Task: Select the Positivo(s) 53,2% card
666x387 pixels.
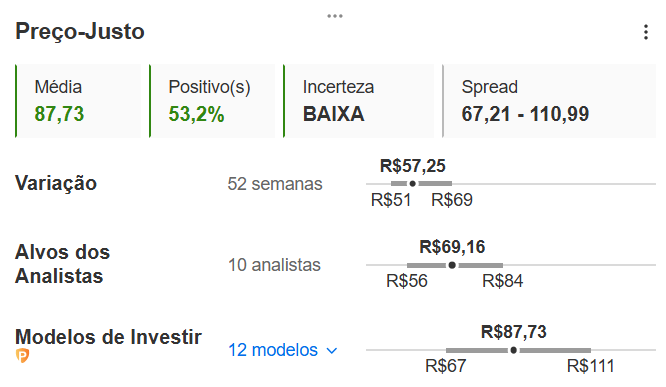Action: point(212,101)
